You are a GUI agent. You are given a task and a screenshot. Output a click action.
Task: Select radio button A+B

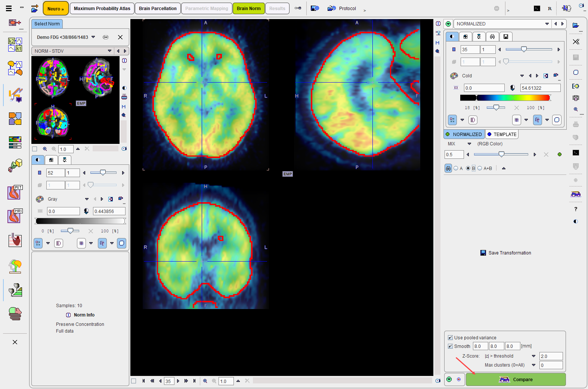tap(480, 169)
